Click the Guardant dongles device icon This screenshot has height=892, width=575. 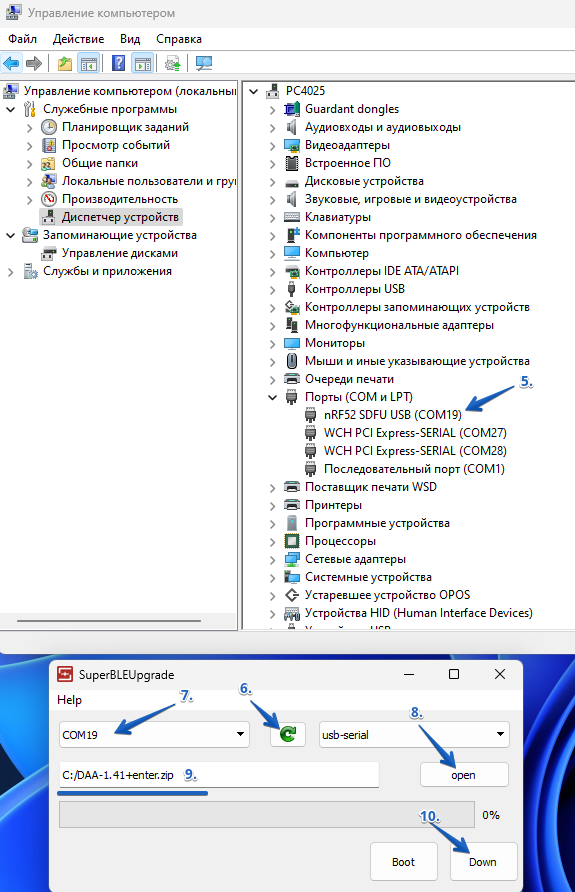pyautogui.click(x=292, y=109)
